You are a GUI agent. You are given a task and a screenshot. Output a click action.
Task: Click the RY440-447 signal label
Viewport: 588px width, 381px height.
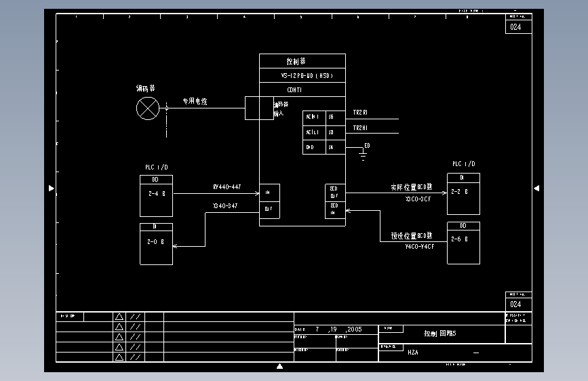coord(227,186)
